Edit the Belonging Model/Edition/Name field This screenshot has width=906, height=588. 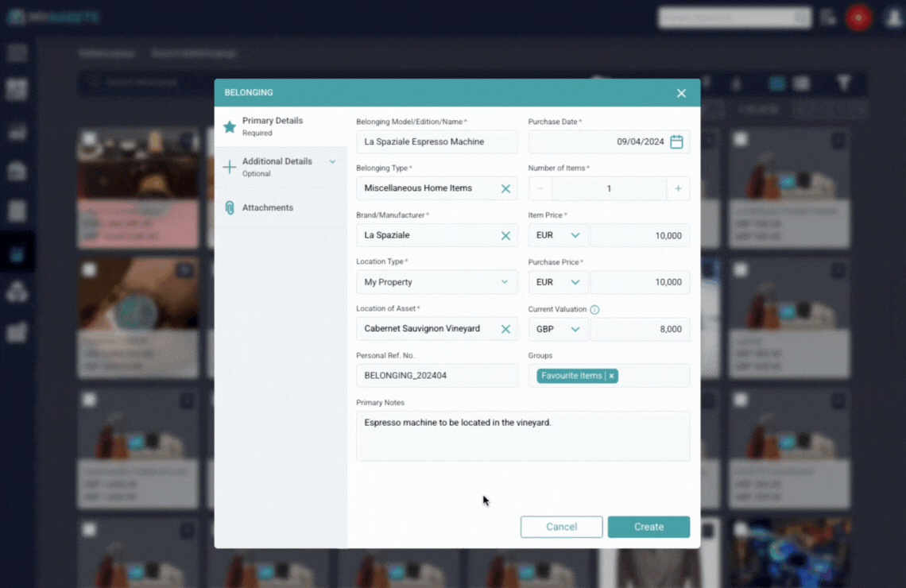pyautogui.click(x=437, y=141)
